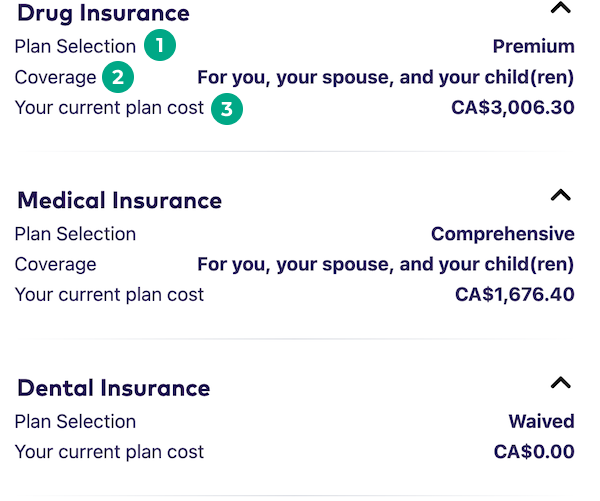This screenshot has height=501, width=600.
Task: Collapse the Dental Insurance section
Action: [561, 382]
